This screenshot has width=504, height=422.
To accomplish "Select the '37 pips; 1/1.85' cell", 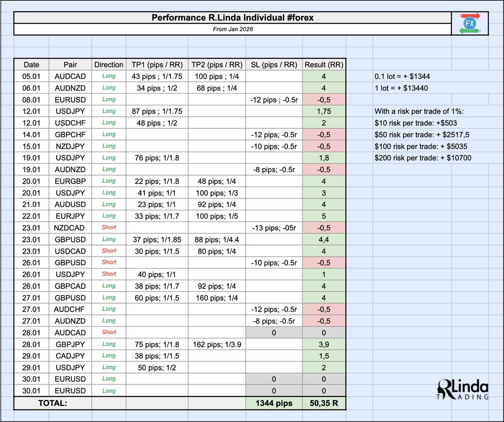I will tap(157, 240).
